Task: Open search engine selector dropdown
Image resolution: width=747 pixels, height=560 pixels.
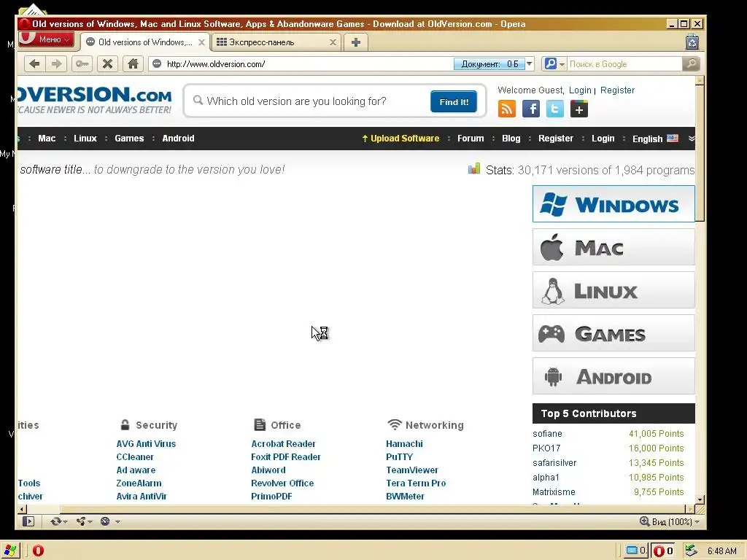Action: pos(554,64)
